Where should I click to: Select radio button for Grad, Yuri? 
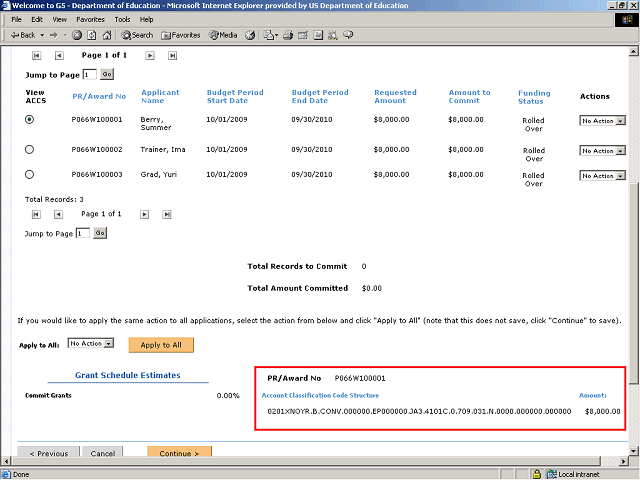coord(29,175)
